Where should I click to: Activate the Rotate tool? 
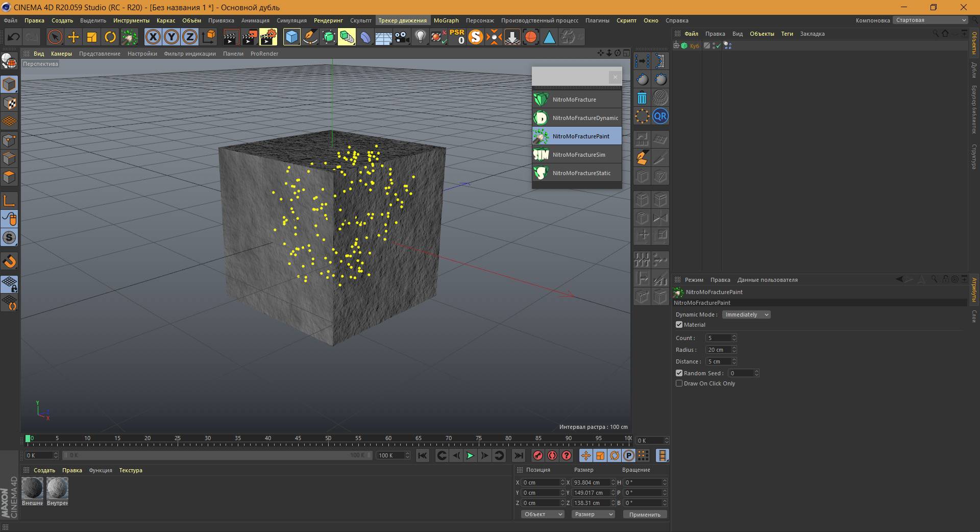click(110, 37)
